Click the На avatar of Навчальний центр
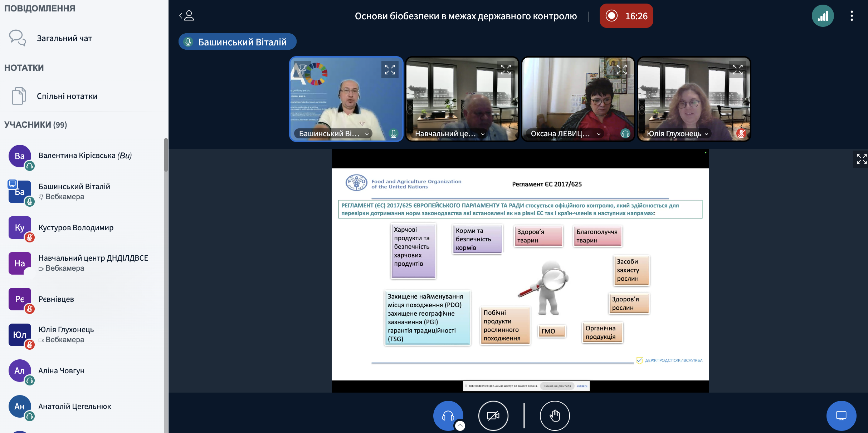 click(x=20, y=263)
